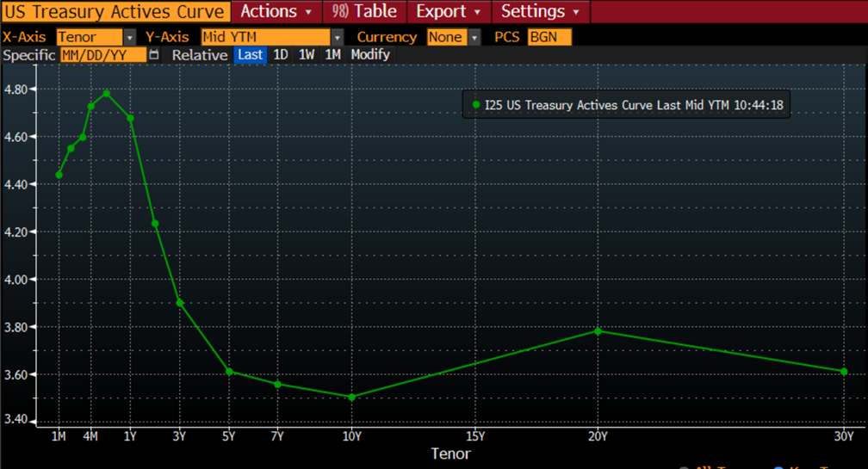The height and width of the screenshot is (469, 868).
Task: Toggle the 1W relative period
Action: [307, 54]
